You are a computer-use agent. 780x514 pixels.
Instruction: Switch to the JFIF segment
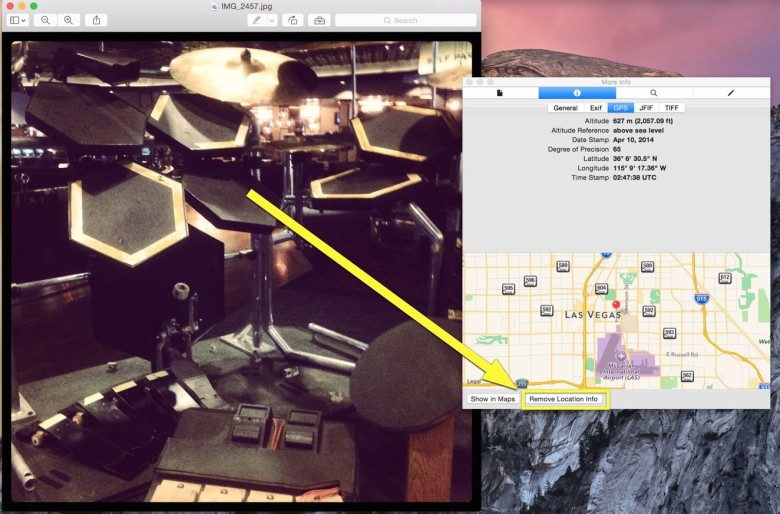[646, 108]
